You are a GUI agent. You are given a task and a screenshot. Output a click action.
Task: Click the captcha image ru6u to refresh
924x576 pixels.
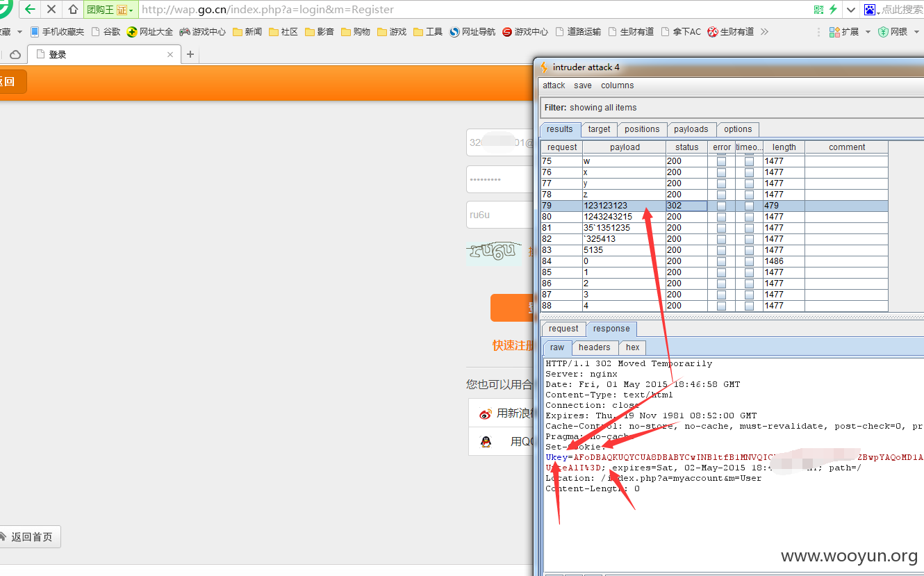[x=493, y=252]
